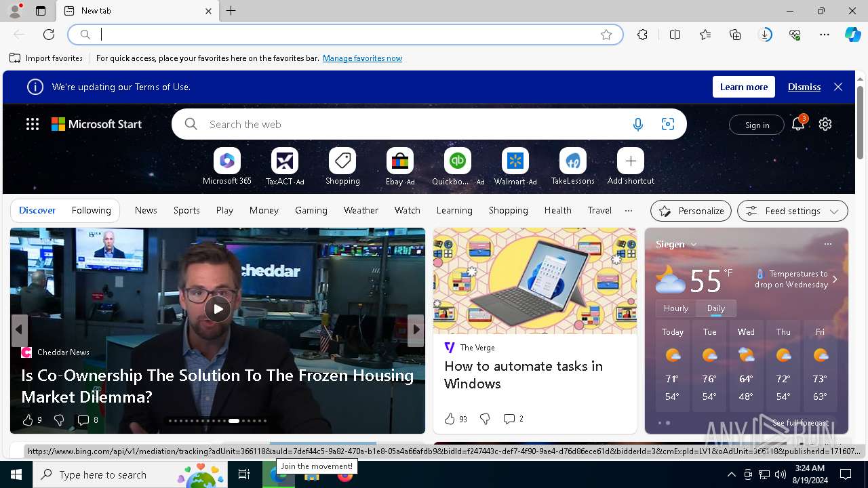Play the Cheddar News video
The width and height of the screenshot is (868, 488).
pos(218,309)
